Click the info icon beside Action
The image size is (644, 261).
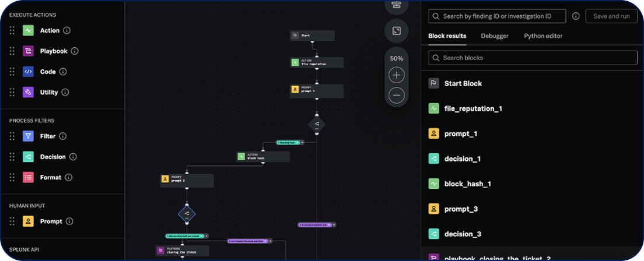coord(67,31)
